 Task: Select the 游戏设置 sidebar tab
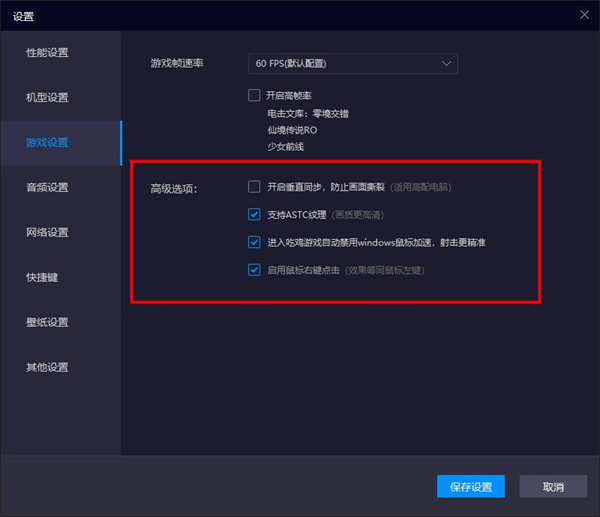tap(48, 142)
